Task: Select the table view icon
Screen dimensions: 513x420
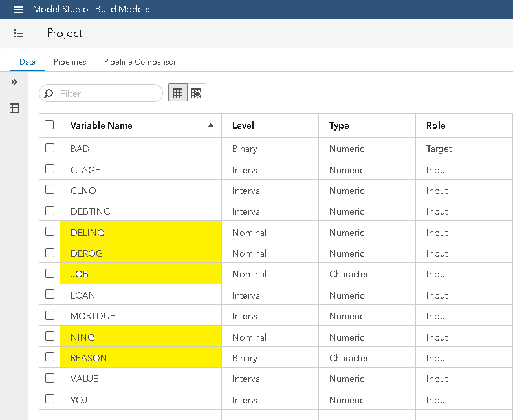Action: click(x=178, y=93)
